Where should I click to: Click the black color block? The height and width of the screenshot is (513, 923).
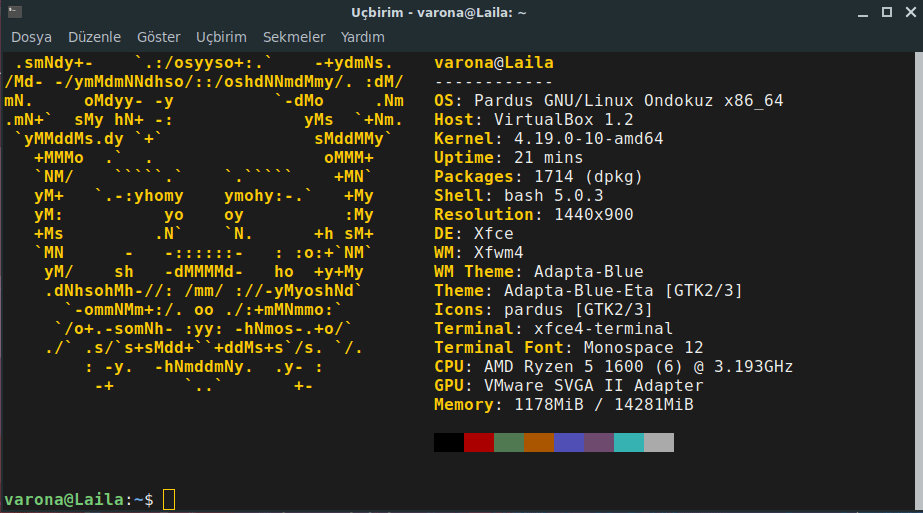[449, 442]
